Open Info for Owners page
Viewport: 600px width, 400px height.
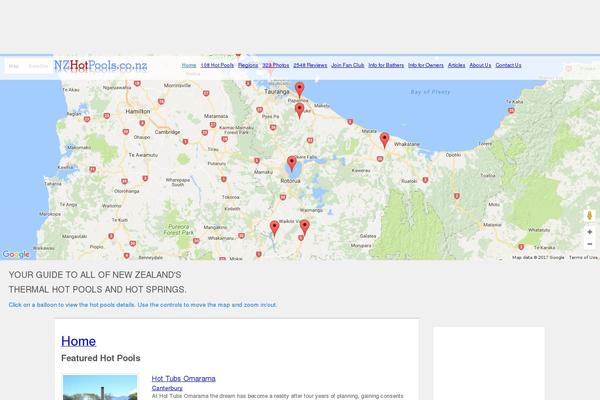(426, 65)
